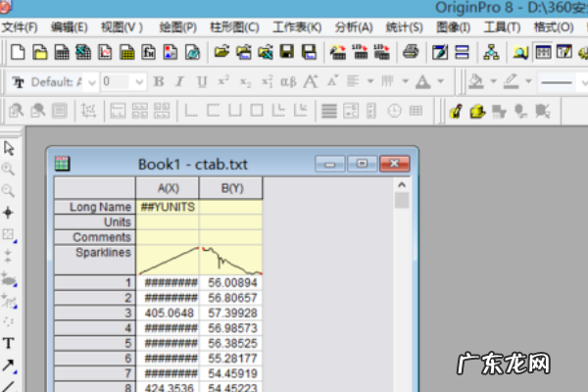Click the New Project icon in toolbar
Image resolution: width=588 pixels, height=392 pixels.
[16, 51]
